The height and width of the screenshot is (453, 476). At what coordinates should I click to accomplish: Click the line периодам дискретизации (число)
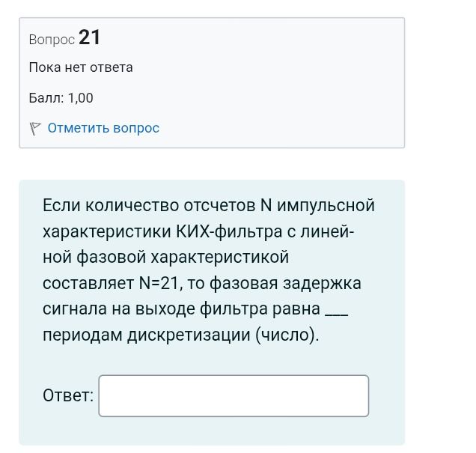pyautogui.click(x=181, y=335)
